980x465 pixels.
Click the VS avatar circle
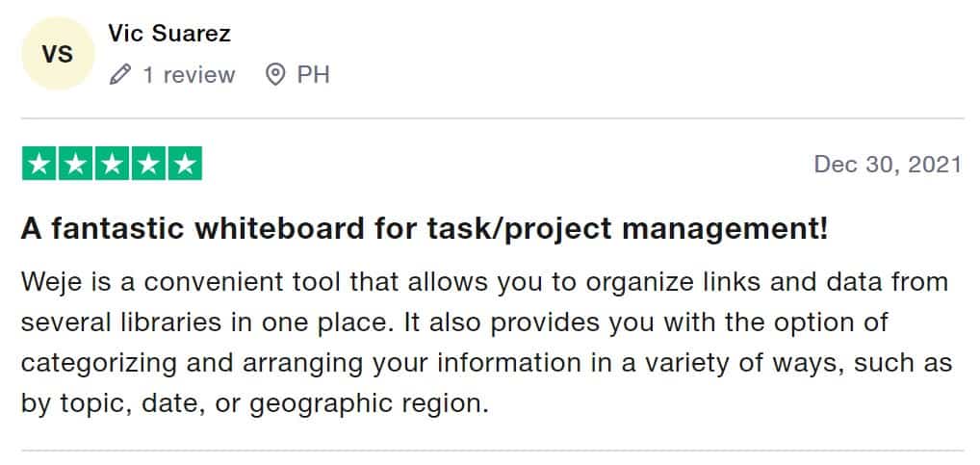point(58,54)
